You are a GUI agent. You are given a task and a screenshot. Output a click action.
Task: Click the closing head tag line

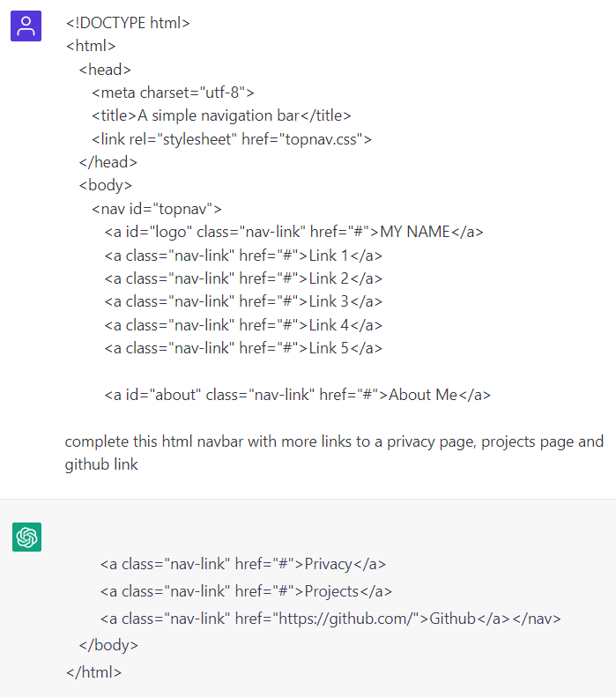click(108, 162)
